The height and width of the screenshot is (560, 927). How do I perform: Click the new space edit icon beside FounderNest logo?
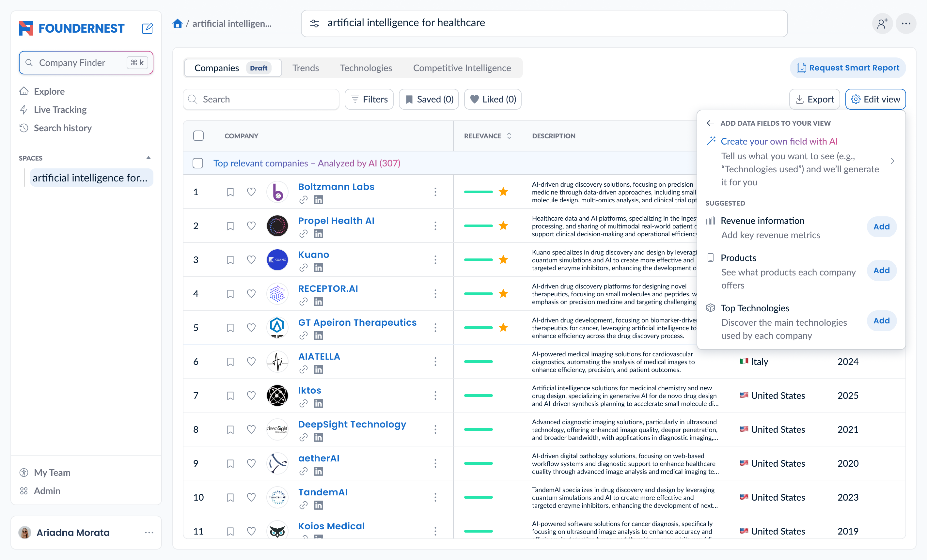tap(147, 28)
